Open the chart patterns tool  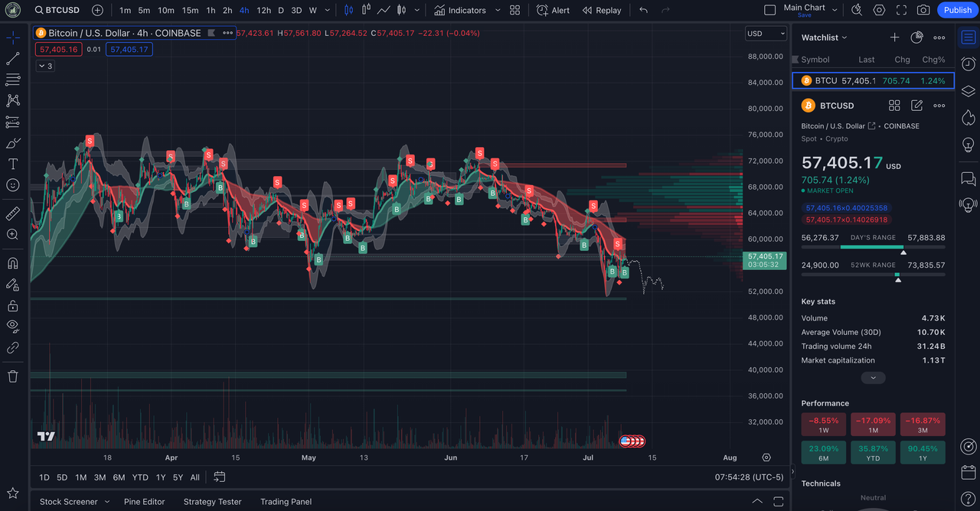click(x=13, y=100)
